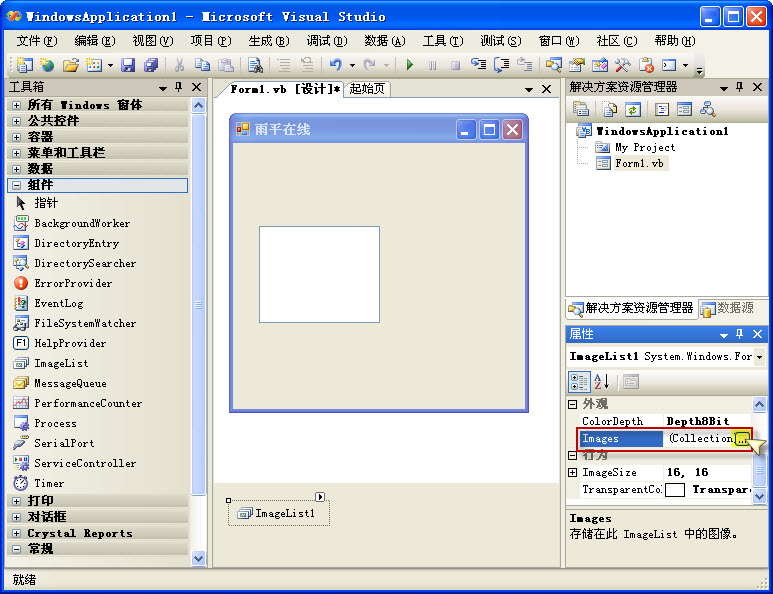The height and width of the screenshot is (594, 773).
Task: Close the document tab area
Action: (546, 89)
